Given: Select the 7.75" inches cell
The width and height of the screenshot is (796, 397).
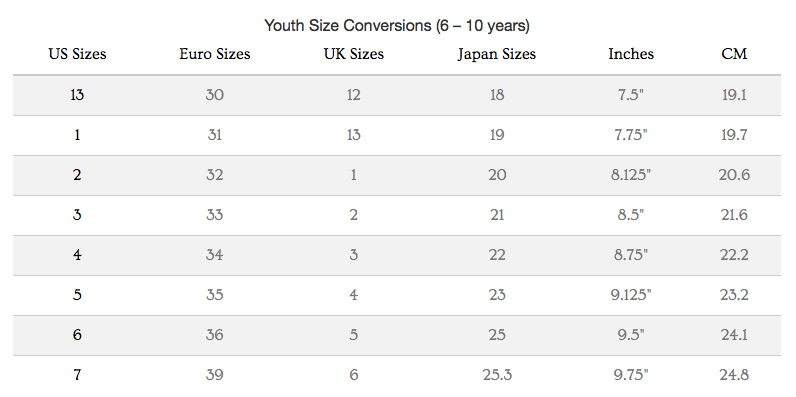Looking at the screenshot, I should pyautogui.click(x=631, y=135).
